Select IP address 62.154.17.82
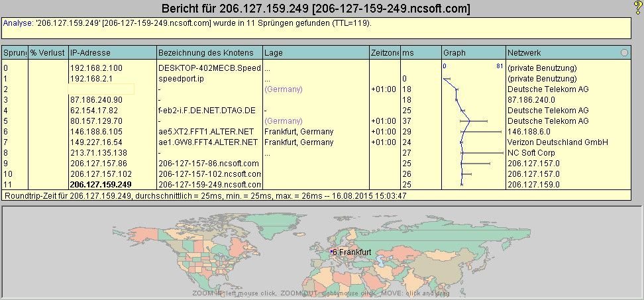 point(94,111)
